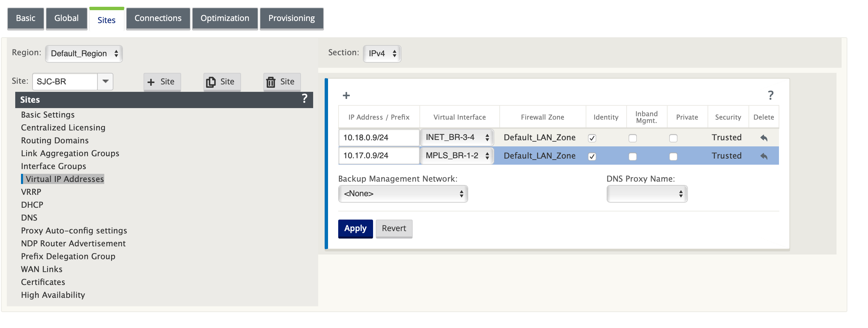The height and width of the screenshot is (328, 868).
Task: Click the clone Site button
Action: 222,82
